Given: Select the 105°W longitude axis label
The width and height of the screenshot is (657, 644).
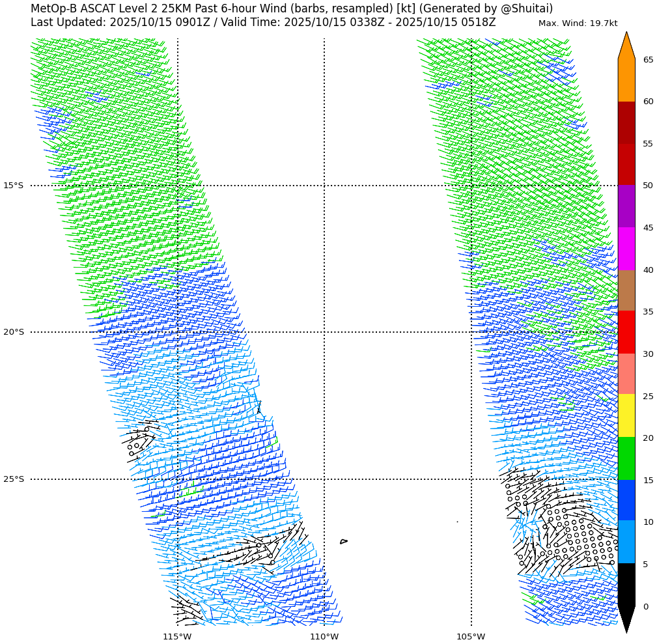Looking at the screenshot, I should (471, 636).
